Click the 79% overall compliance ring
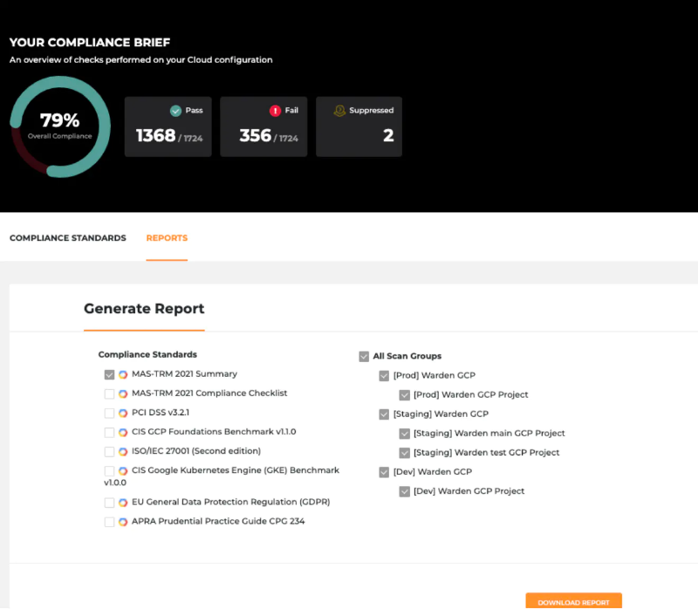This screenshot has height=616, width=698. coord(60,127)
